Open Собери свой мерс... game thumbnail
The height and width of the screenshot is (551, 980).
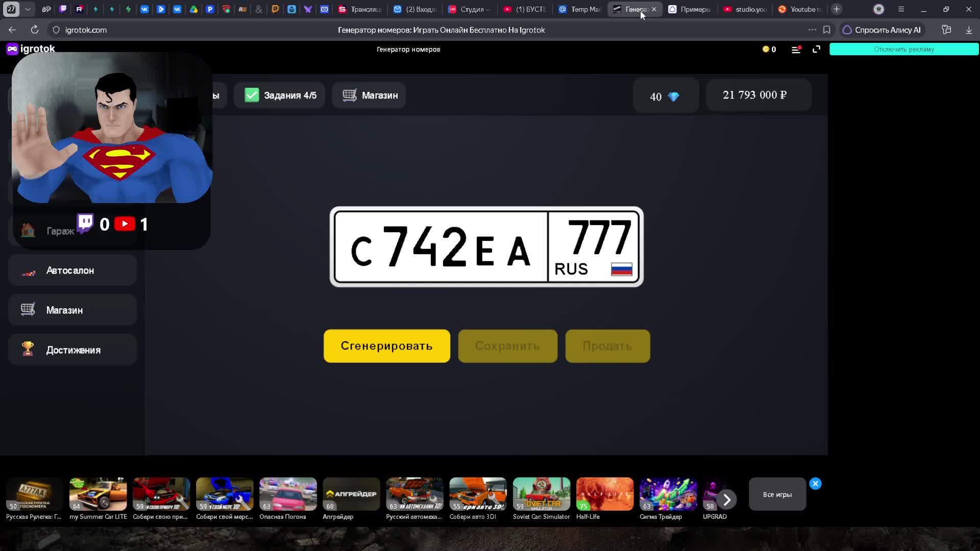225,494
